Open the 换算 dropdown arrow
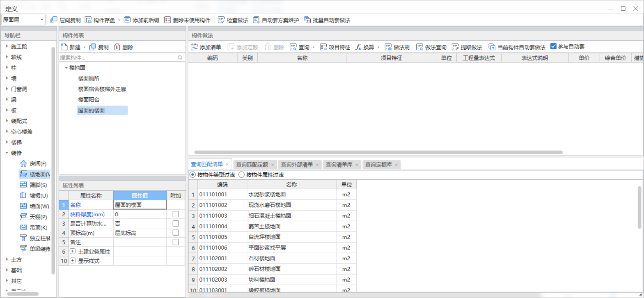 click(x=378, y=47)
